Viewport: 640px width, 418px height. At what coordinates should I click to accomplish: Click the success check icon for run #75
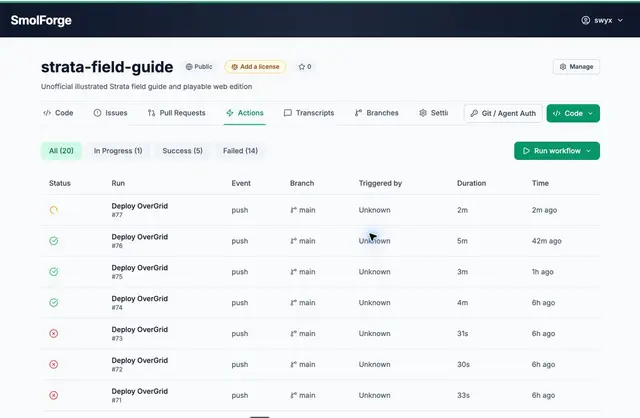pos(53,272)
